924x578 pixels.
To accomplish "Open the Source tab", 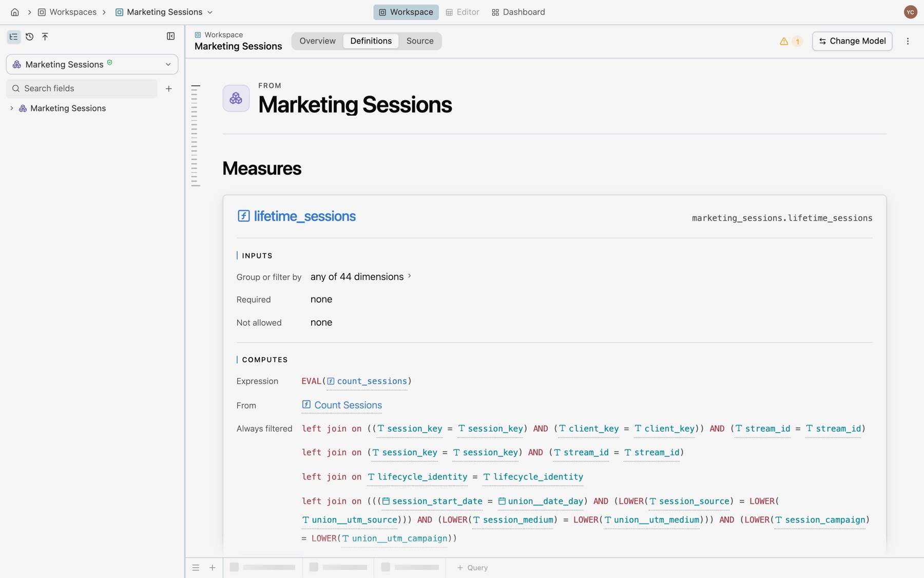I will [x=420, y=41].
